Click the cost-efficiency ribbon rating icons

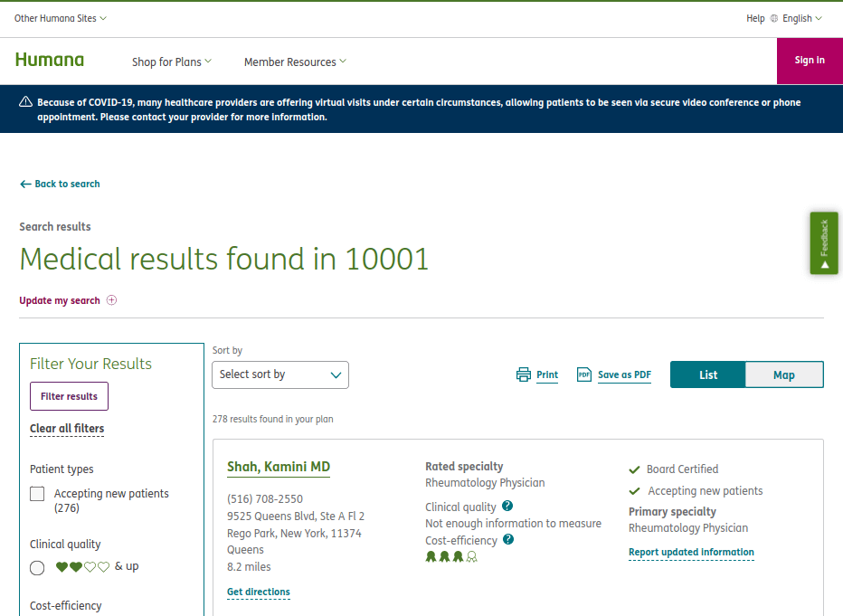[x=451, y=556]
